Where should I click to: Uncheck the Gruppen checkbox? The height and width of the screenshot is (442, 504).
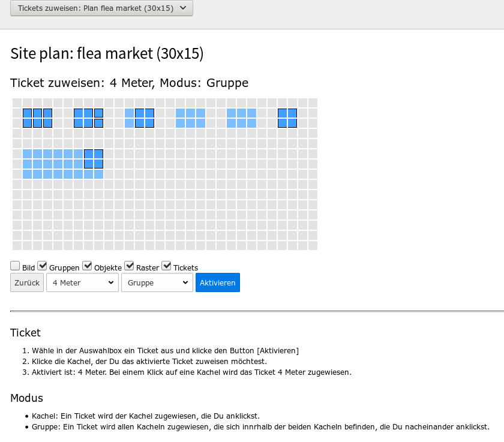coord(42,266)
